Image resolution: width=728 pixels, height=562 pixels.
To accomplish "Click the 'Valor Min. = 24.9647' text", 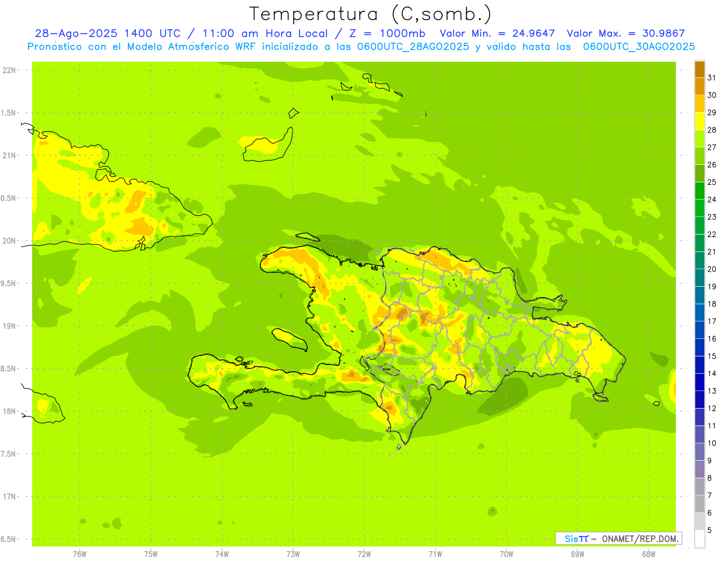I will click(x=497, y=33).
